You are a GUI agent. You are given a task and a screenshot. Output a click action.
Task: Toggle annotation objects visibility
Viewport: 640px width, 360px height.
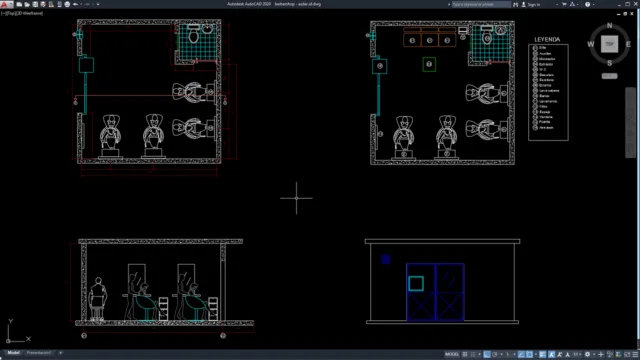(x=551, y=355)
